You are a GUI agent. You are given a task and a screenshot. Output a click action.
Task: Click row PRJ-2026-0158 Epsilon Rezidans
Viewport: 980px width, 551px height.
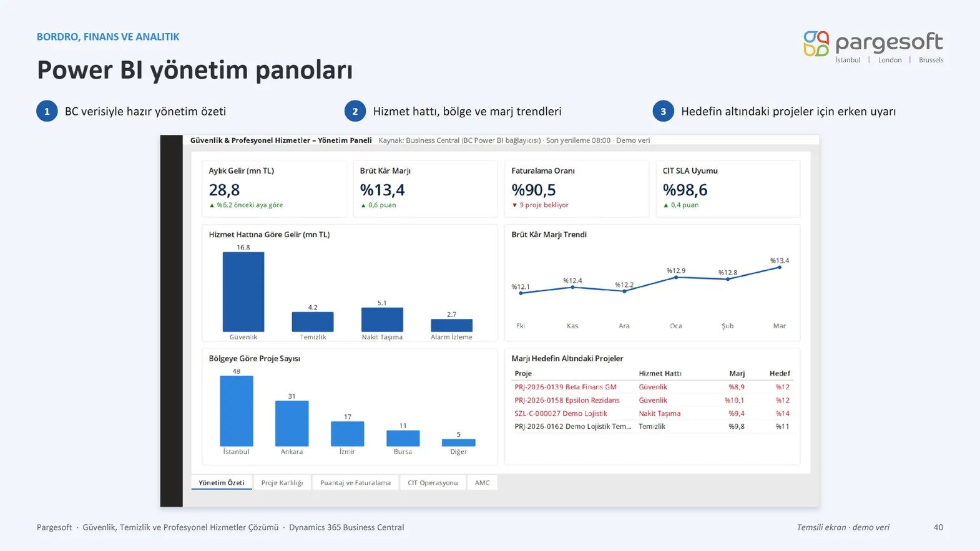click(x=652, y=400)
